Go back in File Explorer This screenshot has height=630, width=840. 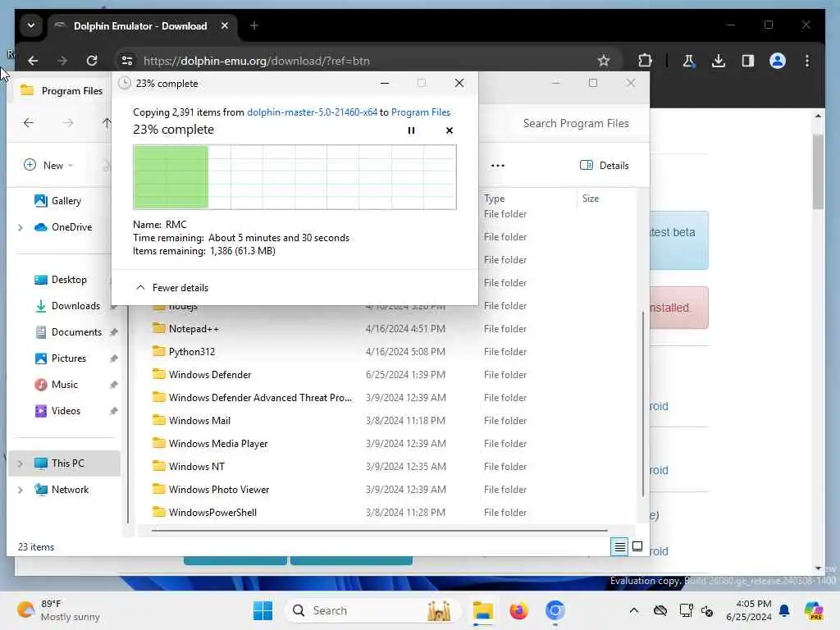click(29, 123)
